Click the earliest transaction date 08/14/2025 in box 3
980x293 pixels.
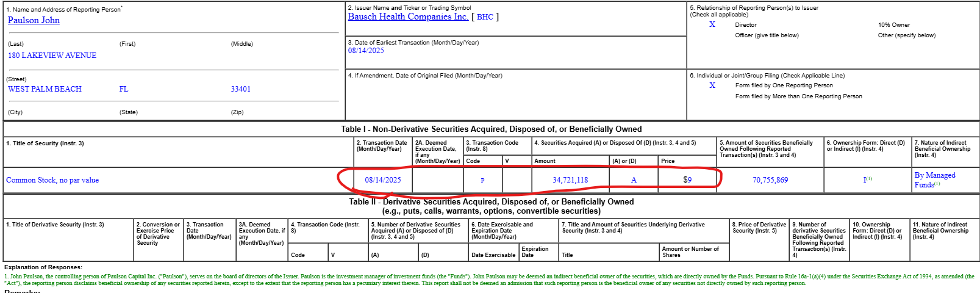(x=366, y=51)
